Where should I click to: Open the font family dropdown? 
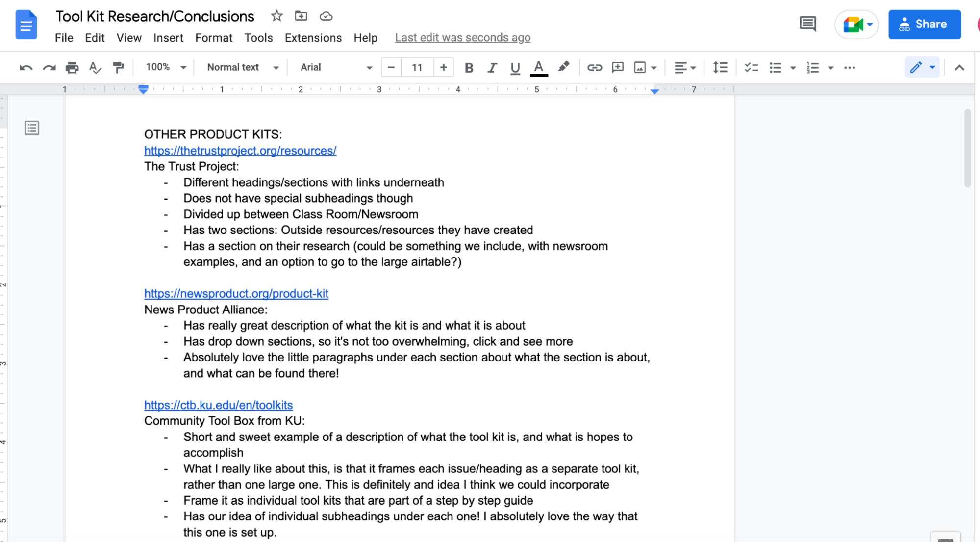coord(333,67)
